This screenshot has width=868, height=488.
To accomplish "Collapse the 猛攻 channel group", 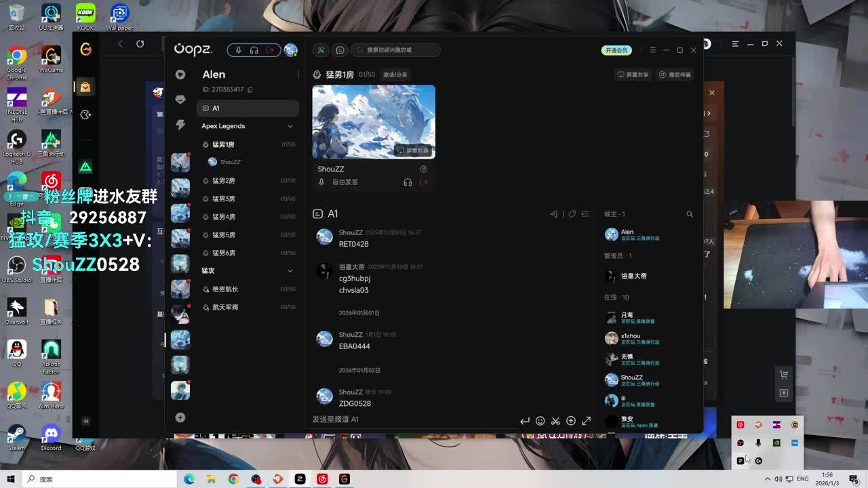I will click(290, 270).
